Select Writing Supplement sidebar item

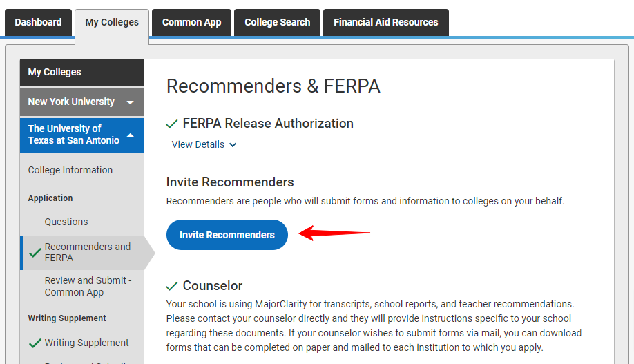[x=86, y=343]
